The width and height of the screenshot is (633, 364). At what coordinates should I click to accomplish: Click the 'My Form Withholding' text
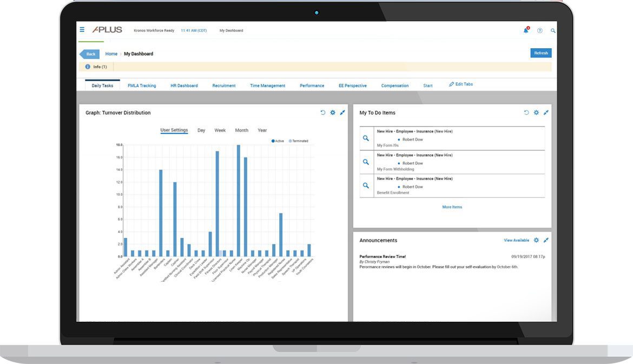pos(395,169)
